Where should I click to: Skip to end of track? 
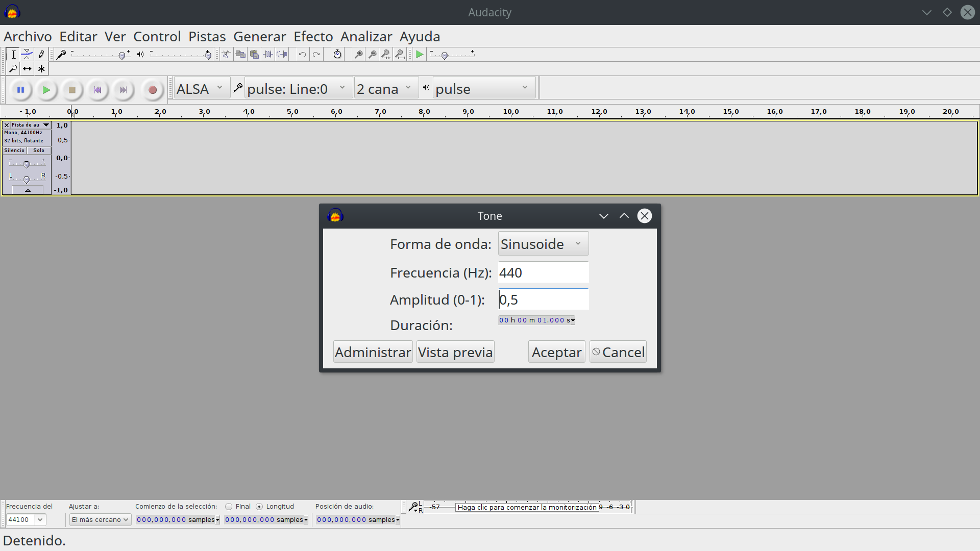pyautogui.click(x=123, y=90)
